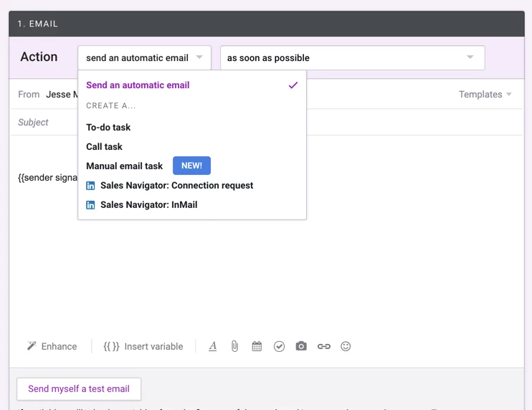Open the text formatting A icon
The height and width of the screenshot is (410, 532).
(x=213, y=346)
